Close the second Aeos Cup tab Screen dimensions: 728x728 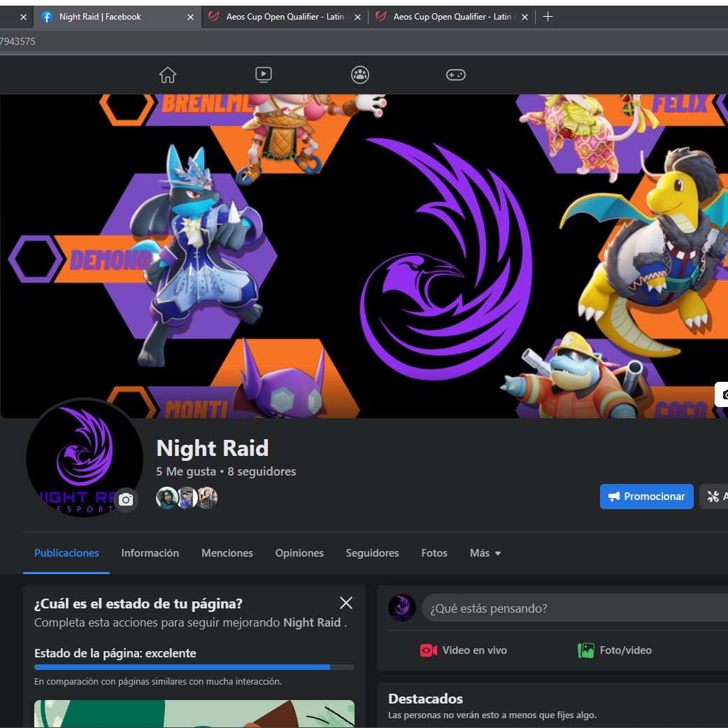point(357,17)
